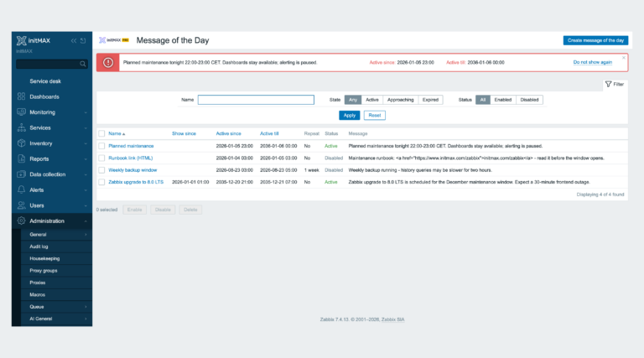Open Audit log submenu item
644x358 pixels.
click(39, 246)
